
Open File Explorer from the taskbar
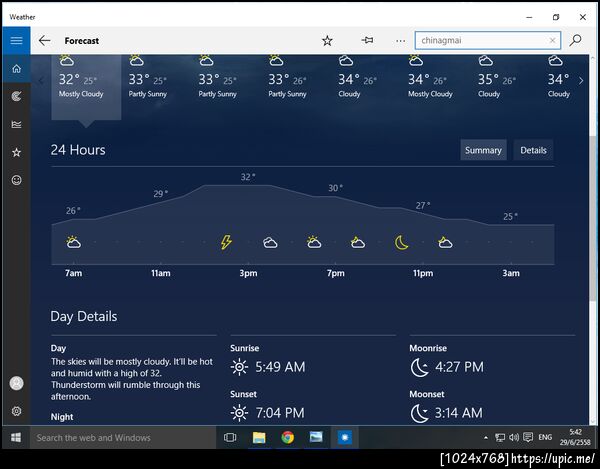click(x=259, y=437)
